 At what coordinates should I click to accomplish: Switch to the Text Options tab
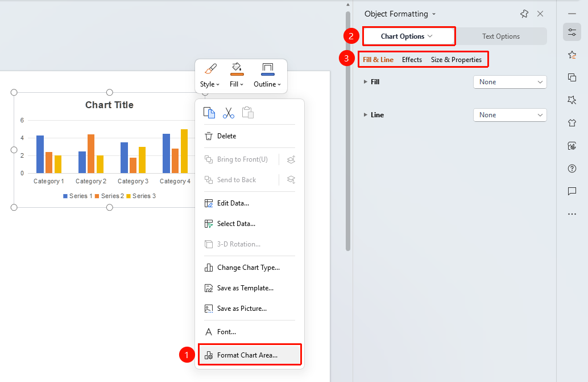coord(500,36)
